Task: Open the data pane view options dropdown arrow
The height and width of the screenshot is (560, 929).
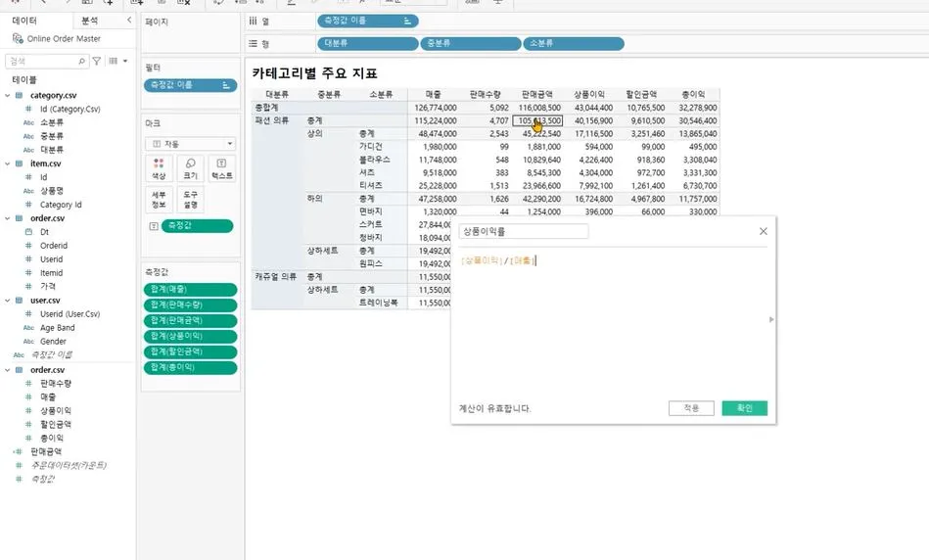Action: tap(125, 61)
